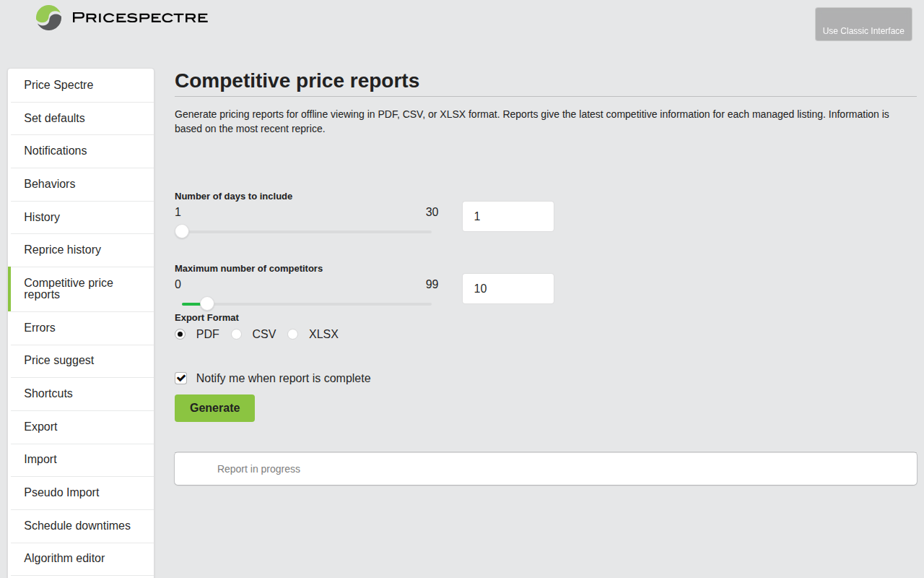The image size is (924, 578).
Task: Click the PriceSpectre logo icon
Action: pos(48,17)
